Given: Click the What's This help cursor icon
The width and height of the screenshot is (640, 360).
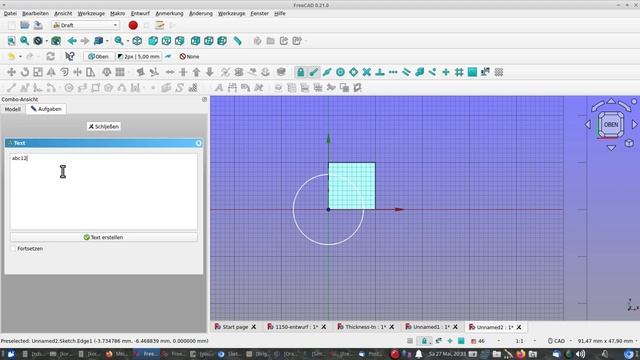Looking at the screenshot, I should pyautogui.click(x=70, y=56).
